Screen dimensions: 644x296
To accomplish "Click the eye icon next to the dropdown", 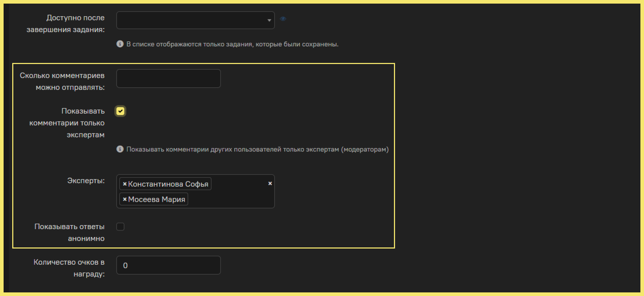I will tap(283, 19).
